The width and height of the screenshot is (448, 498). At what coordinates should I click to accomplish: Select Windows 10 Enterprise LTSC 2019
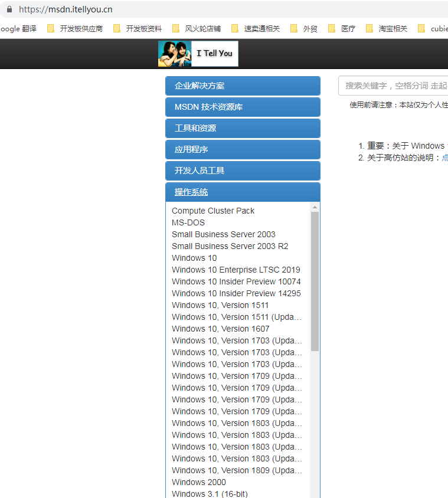pyautogui.click(x=236, y=270)
